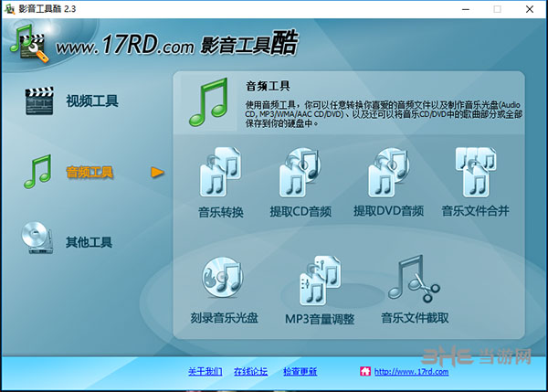The image size is (548, 392).
Task: Select the 音频工具 category label
Action: [90, 172]
